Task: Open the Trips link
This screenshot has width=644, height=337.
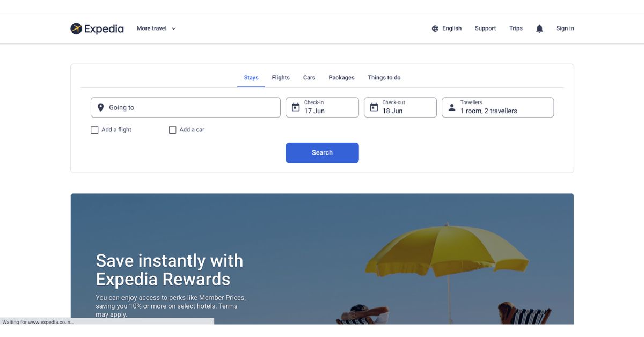Action: [516, 28]
